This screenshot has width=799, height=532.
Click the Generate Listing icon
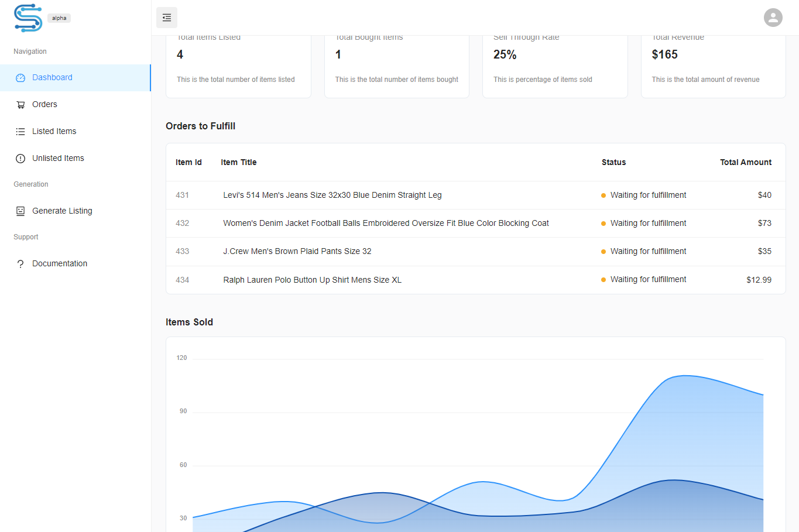coord(20,211)
